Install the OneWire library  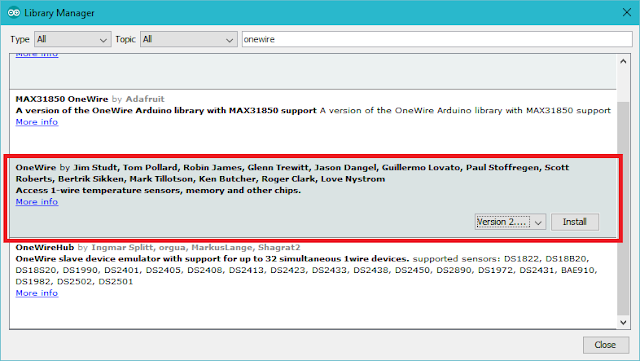point(575,222)
